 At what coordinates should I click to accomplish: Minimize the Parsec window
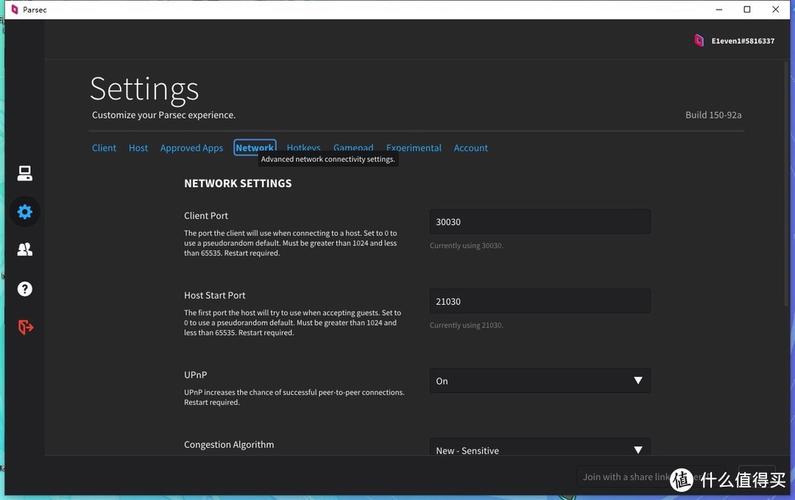(x=719, y=10)
